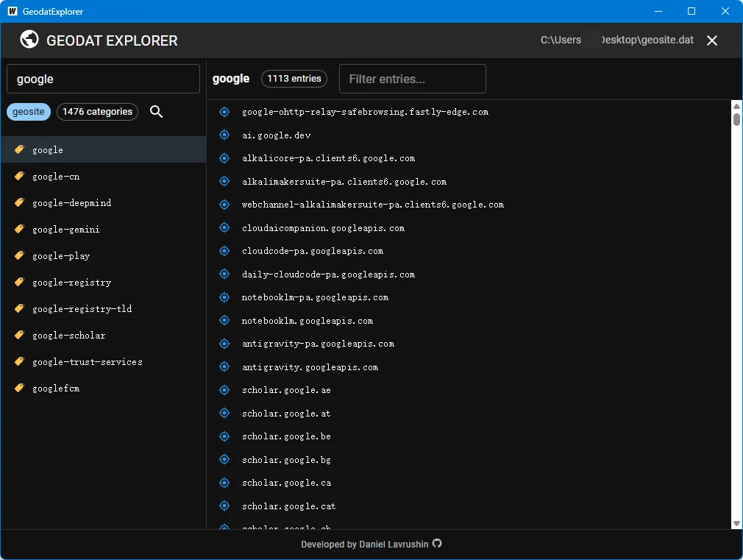Select the google-play category

103,256
